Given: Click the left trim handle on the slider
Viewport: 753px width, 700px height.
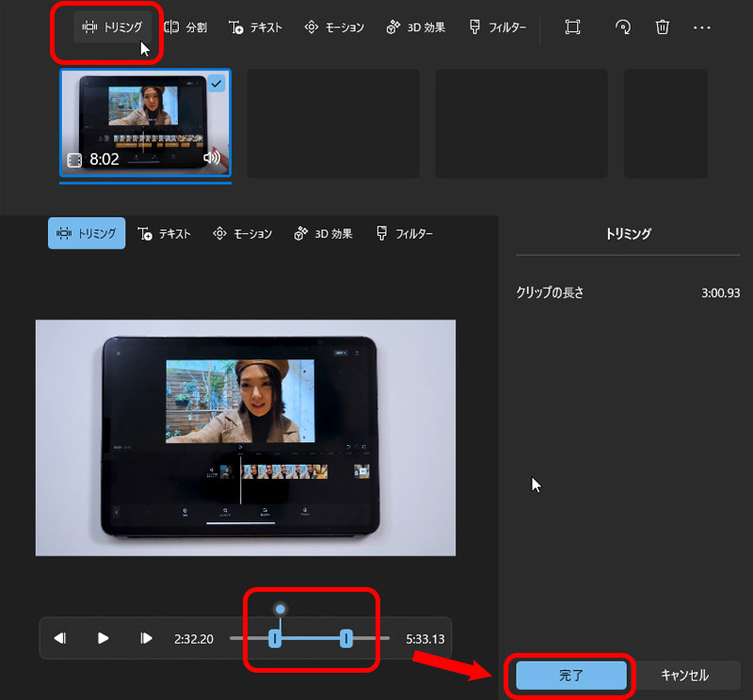Looking at the screenshot, I should pyautogui.click(x=275, y=639).
